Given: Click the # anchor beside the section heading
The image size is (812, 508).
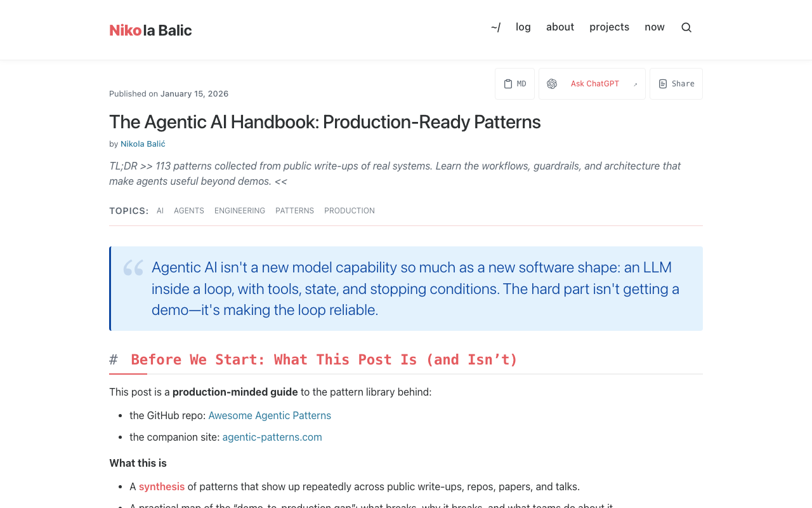Looking at the screenshot, I should 114,359.
